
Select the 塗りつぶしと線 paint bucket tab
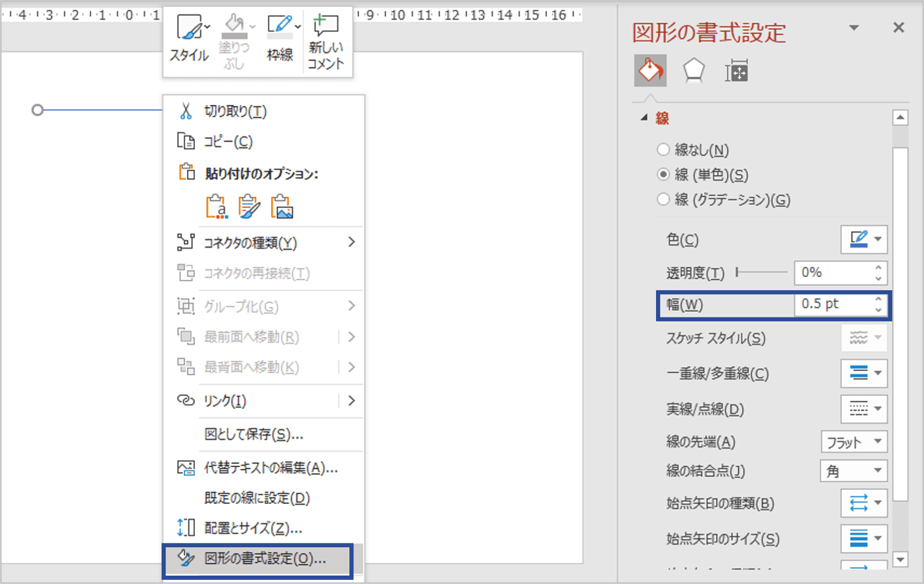pyautogui.click(x=651, y=70)
